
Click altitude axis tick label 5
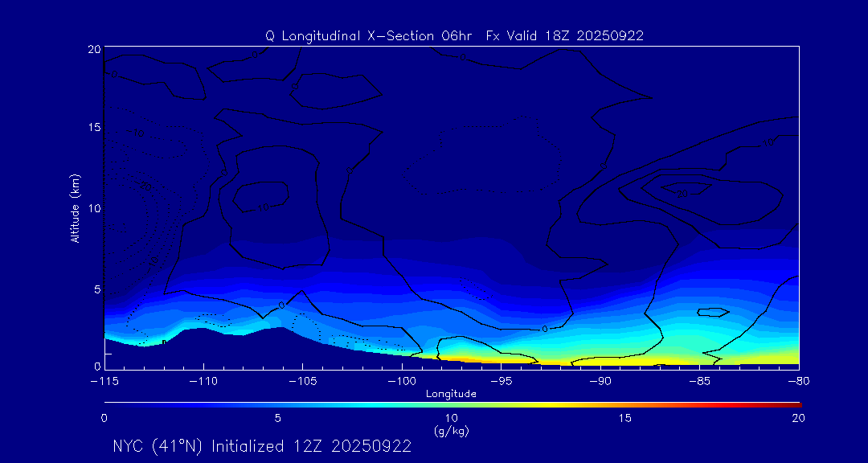point(96,289)
